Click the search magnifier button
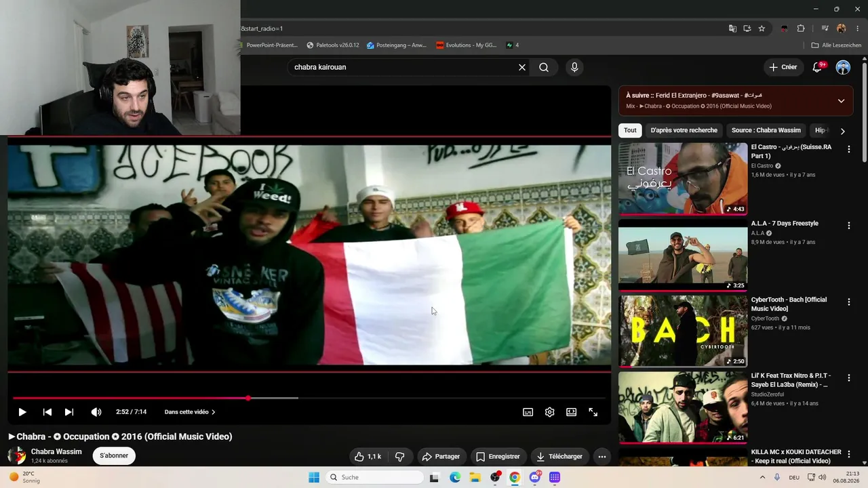The height and width of the screenshot is (488, 868). tap(544, 67)
